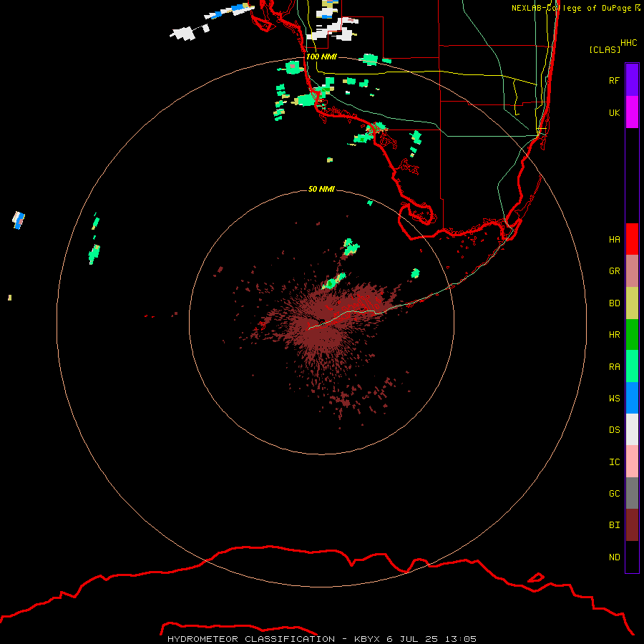This screenshot has width=644, height=644.
Task: Click the BD yellow legend swatch
Action: tap(632, 303)
